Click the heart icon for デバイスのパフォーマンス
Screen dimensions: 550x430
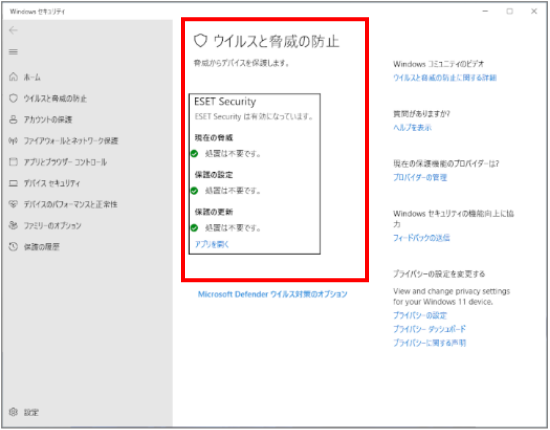(x=13, y=204)
